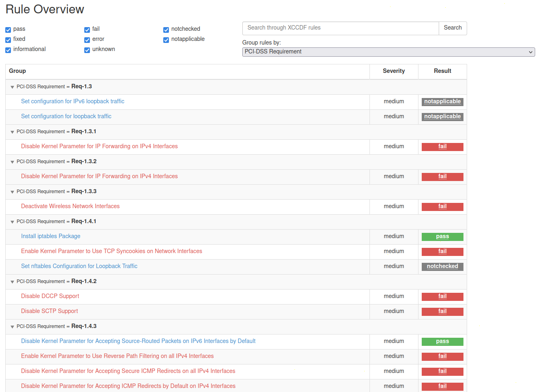The height and width of the screenshot is (392, 538).
Task: Collapse the Req-1.3 group triangle
Action: coord(12,87)
